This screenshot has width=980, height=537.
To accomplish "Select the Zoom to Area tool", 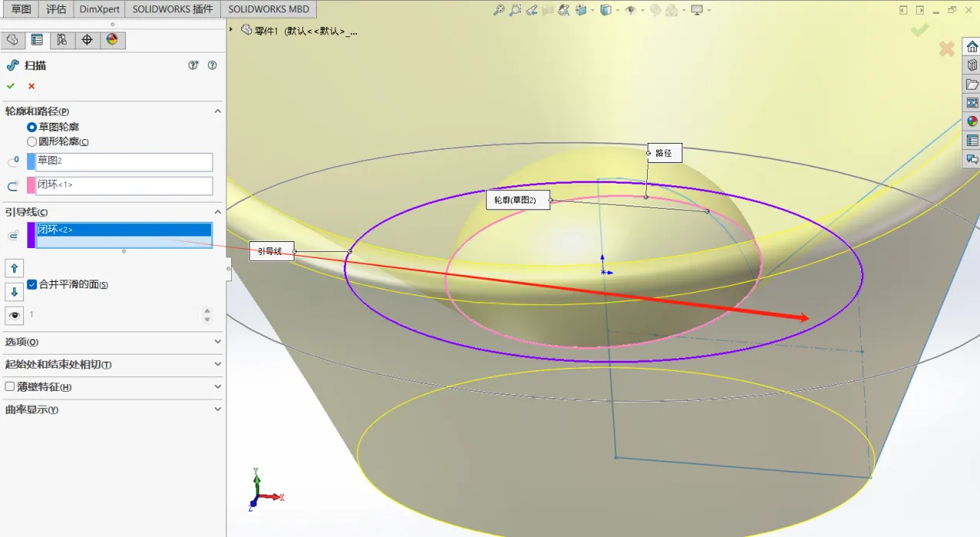I will coord(516,10).
